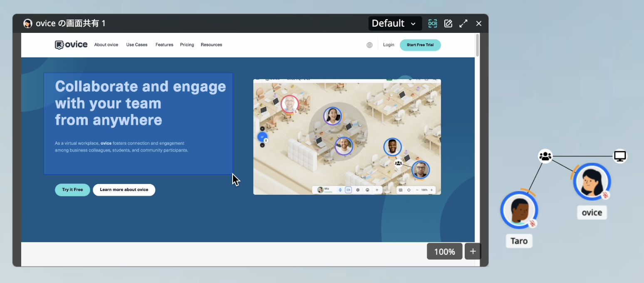Click the globe language icon
The image size is (644, 283).
click(x=369, y=45)
